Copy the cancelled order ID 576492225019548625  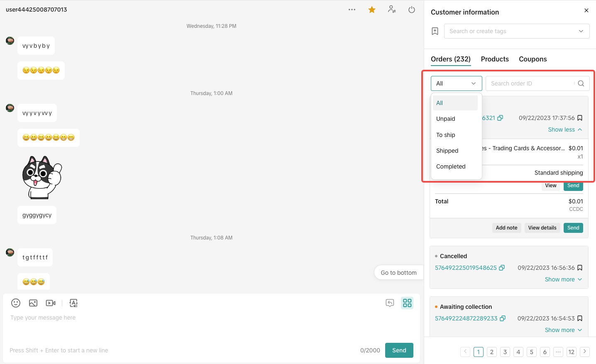[502, 268]
